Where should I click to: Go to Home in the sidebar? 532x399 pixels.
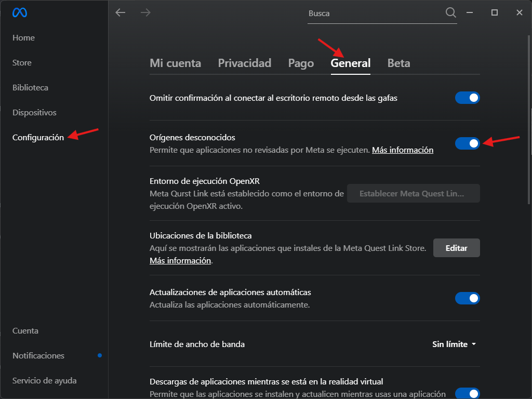[x=23, y=37]
